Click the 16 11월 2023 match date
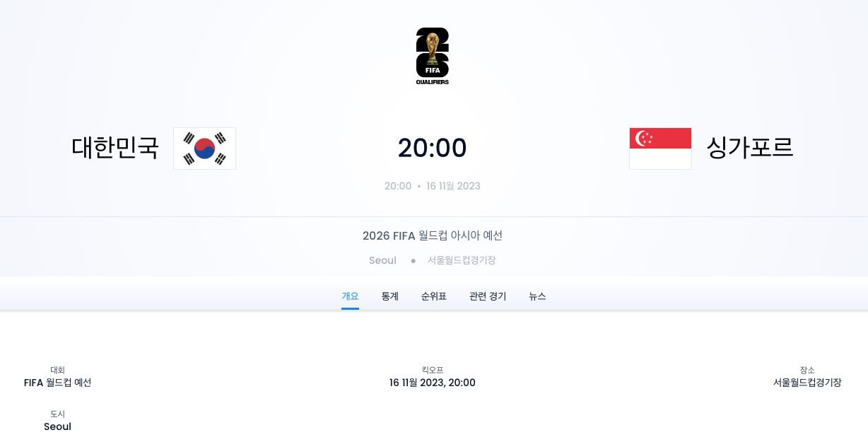 tap(454, 186)
